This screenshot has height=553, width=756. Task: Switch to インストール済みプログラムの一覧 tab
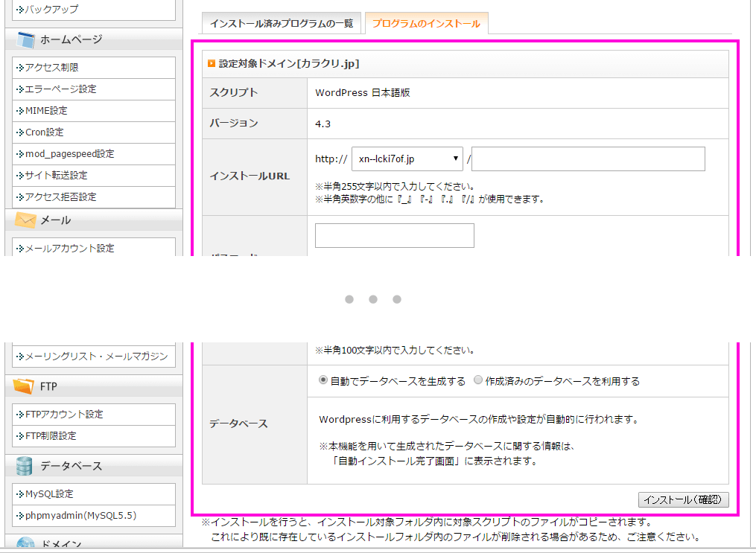coord(282,23)
